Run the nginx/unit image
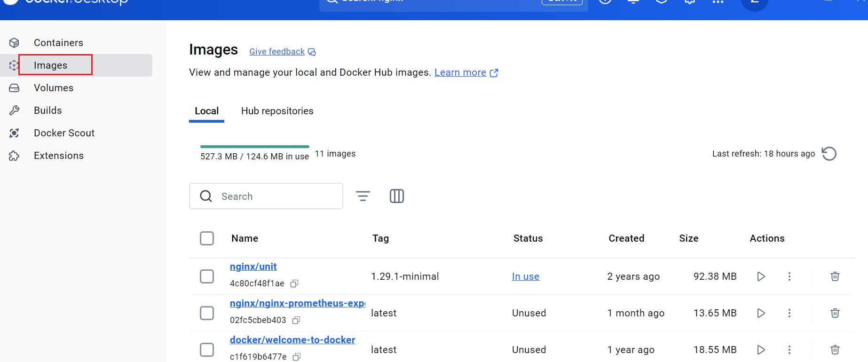Image resolution: width=868 pixels, height=362 pixels. point(761,276)
